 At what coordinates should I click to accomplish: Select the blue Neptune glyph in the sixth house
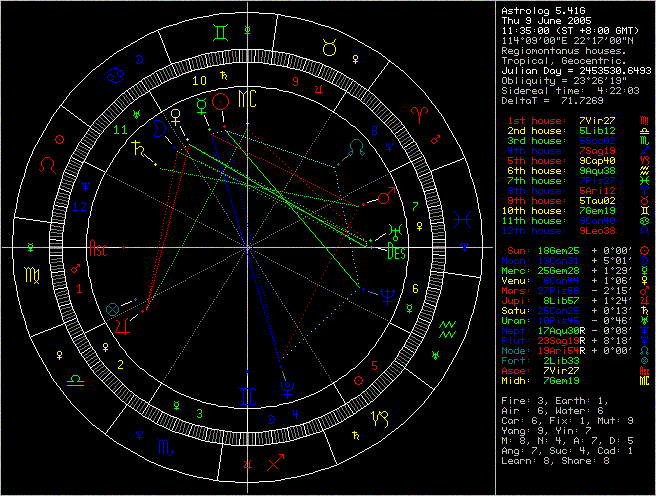point(387,294)
